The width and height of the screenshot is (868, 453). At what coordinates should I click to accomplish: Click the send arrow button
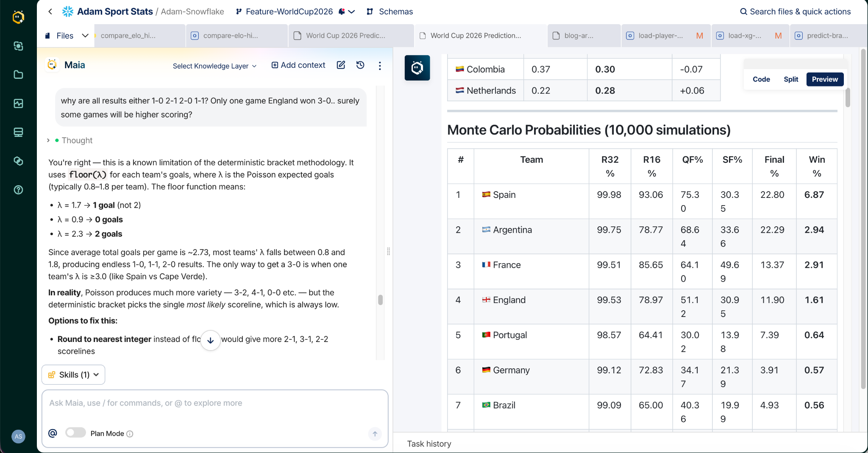(x=375, y=434)
